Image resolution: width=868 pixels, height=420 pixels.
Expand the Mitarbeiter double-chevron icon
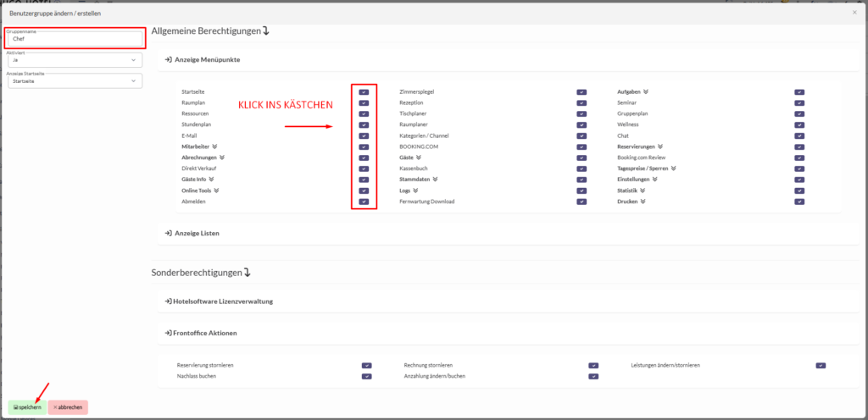point(214,146)
